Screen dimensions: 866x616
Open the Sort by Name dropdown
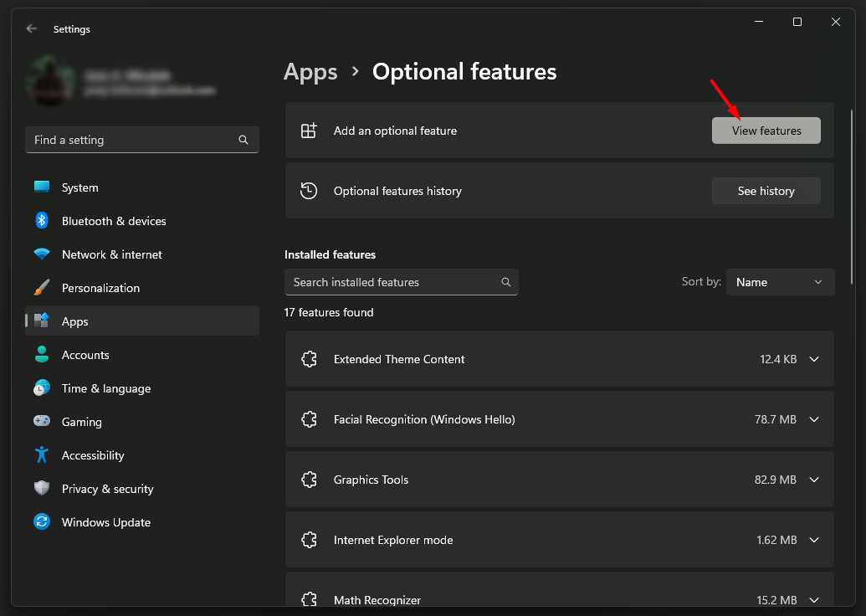pyautogui.click(x=780, y=282)
